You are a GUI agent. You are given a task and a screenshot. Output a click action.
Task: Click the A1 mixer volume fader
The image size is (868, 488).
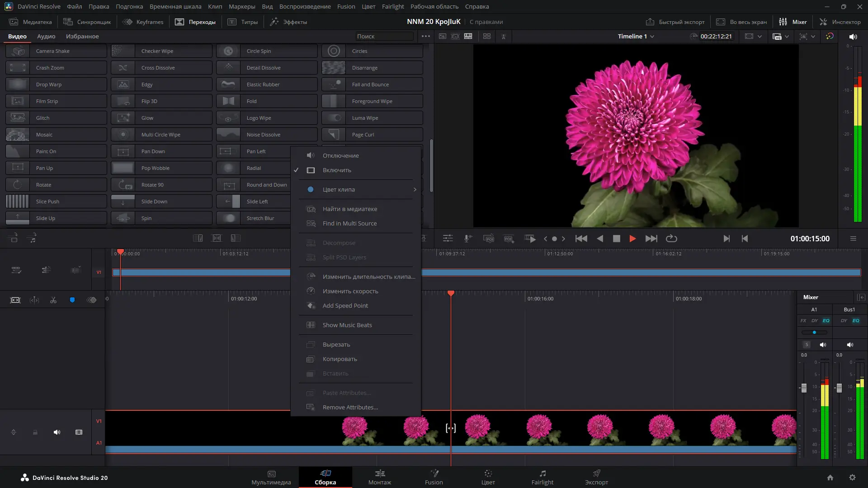[804, 388]
